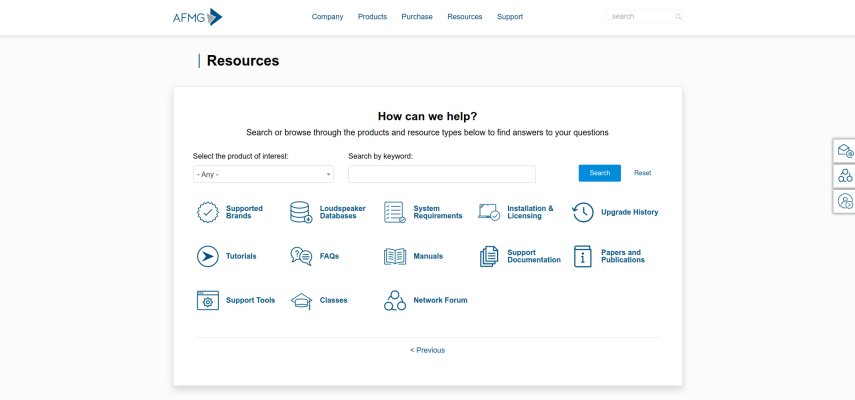Screen dimensions: 855x400
Task: Focus the Search by keyword field
Action: click(442, 174)
